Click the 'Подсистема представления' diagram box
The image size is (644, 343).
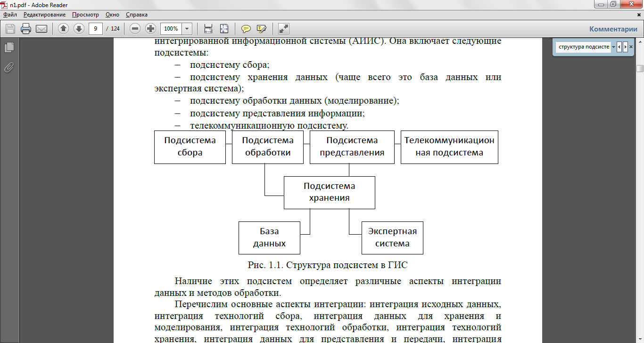(x=352, y=147)
